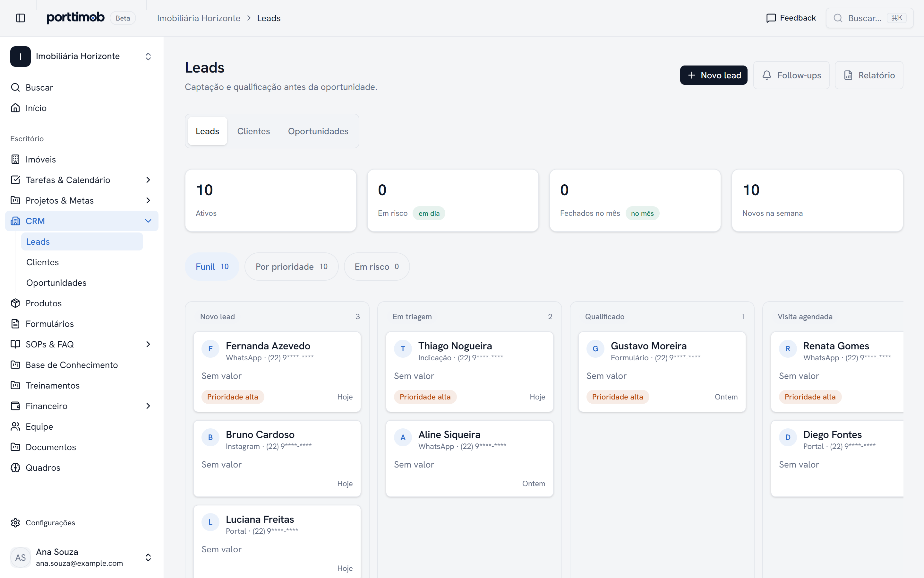
Task: Click the Feedback speech bubble icon
Action: pos(771,18)
